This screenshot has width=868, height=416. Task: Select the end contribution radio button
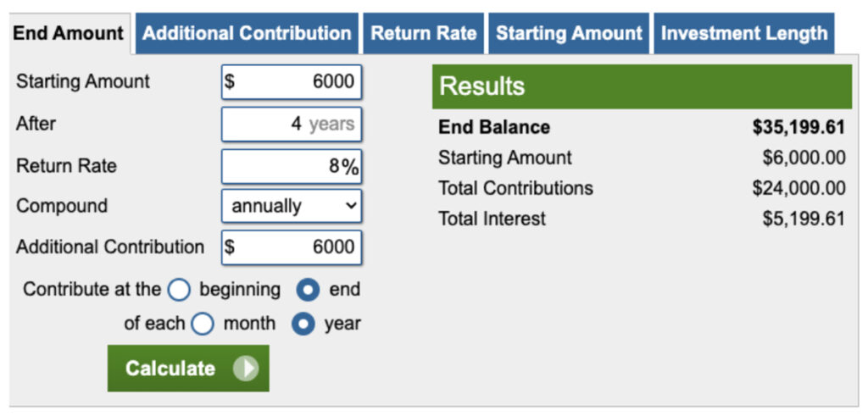(309, 290)
